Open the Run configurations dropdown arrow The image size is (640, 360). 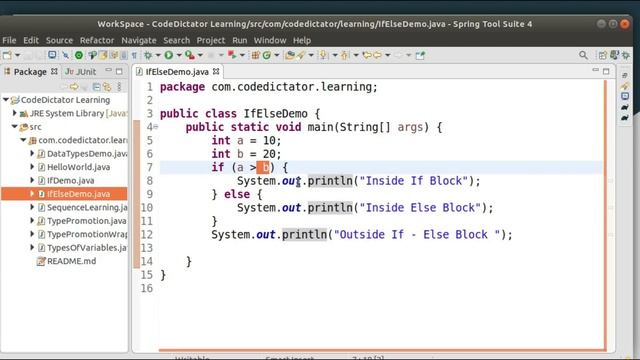point(179,55)
